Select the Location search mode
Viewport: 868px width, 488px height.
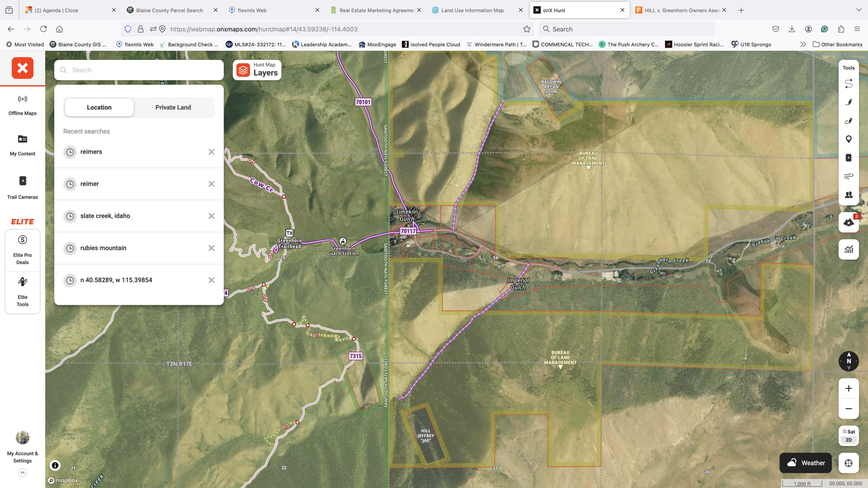[x=99, y=107]
